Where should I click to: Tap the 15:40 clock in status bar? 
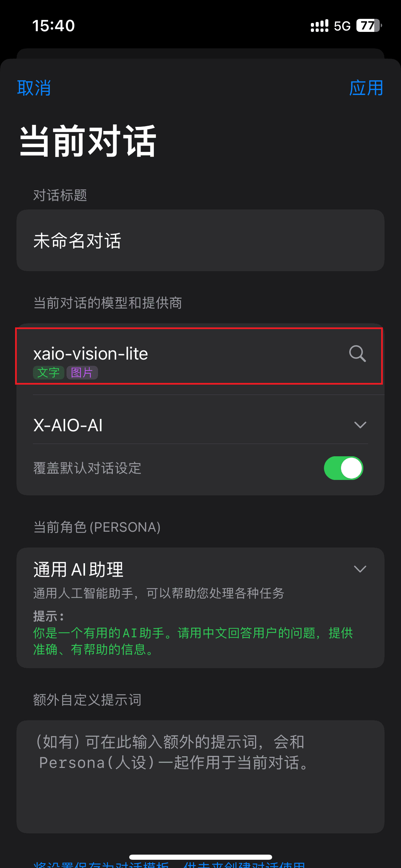(53, 26)
